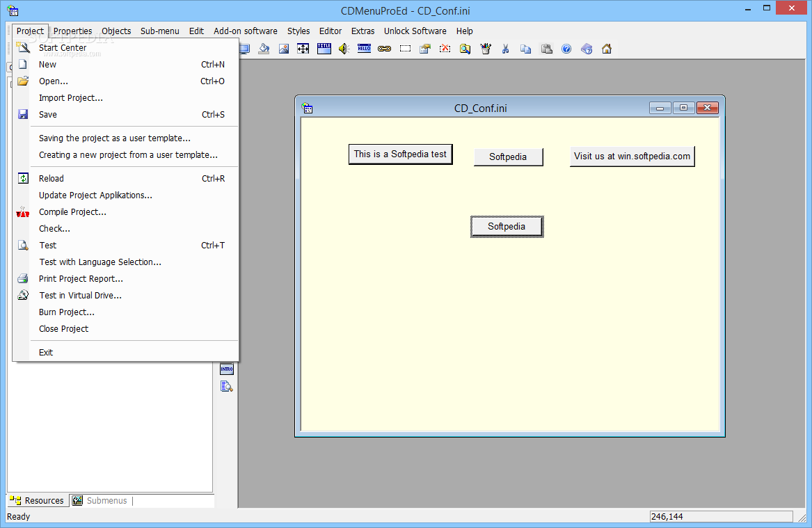Click the copy toolbar icon

coord(525,49)
